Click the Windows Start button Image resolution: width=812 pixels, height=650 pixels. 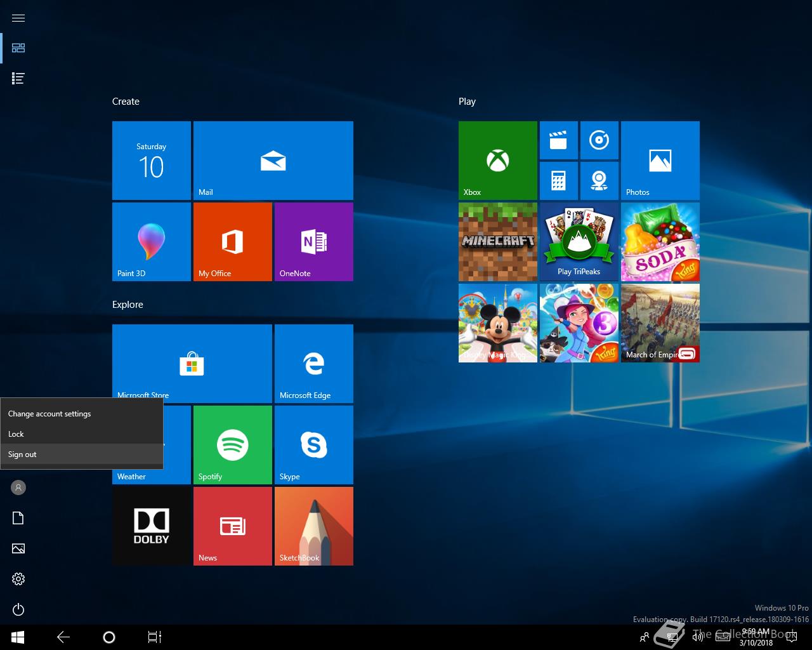click(18, 637)
